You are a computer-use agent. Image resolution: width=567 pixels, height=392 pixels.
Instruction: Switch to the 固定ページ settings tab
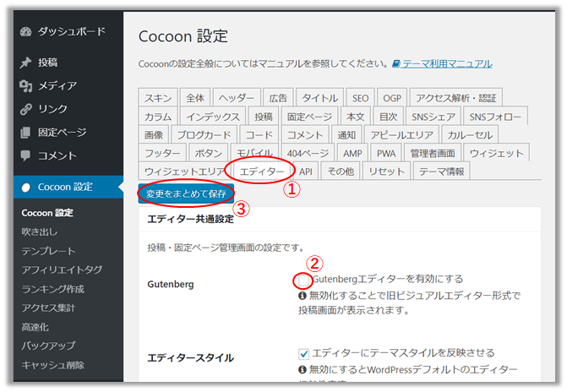[x=309, y=116]
